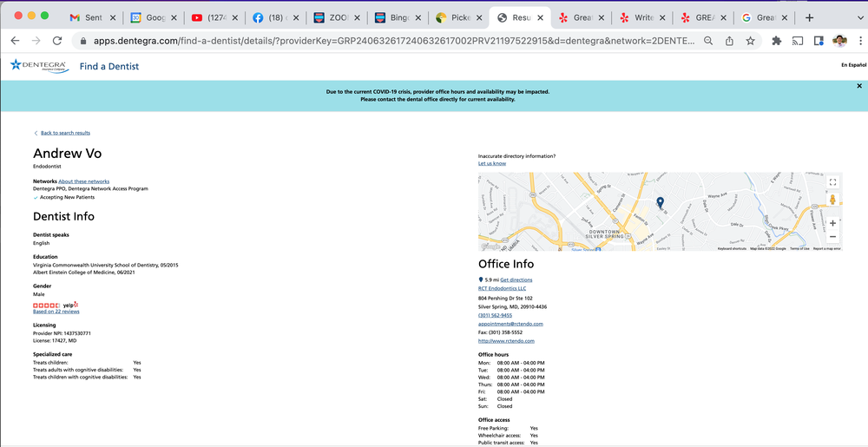Switch to the YouTube tab
This screenshot has height=447, width=868.
214,17
